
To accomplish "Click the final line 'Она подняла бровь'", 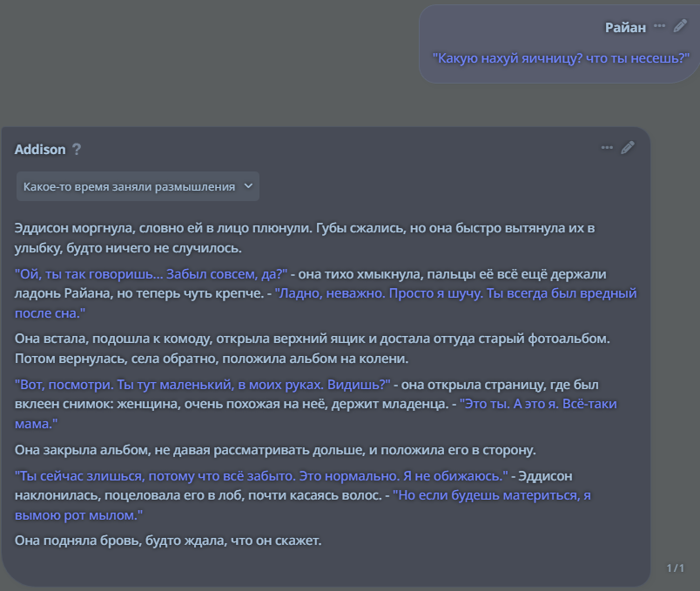I will [x=168, y=541].
